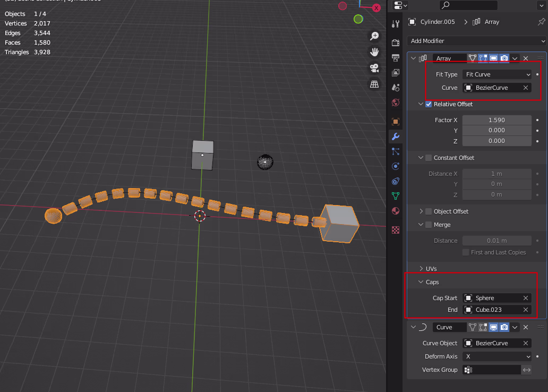Rename the Array modifier name field
Screen dimensions: 548x392
pyautogui.click(x=450, y=58)
